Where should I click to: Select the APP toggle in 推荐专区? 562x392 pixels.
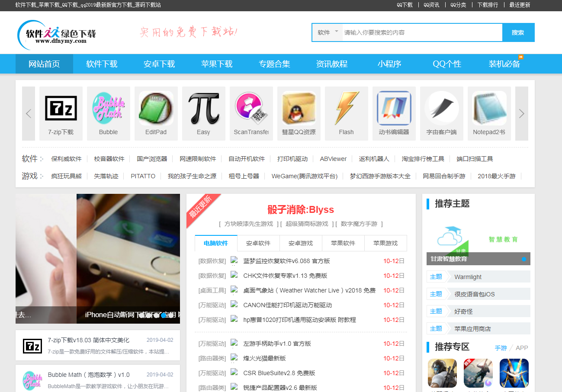coord(522,348)
